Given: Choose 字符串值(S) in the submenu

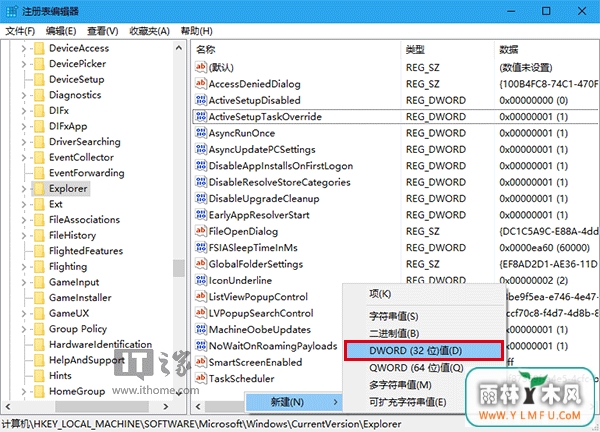Looking at the screenshot, I should (424, 316).
